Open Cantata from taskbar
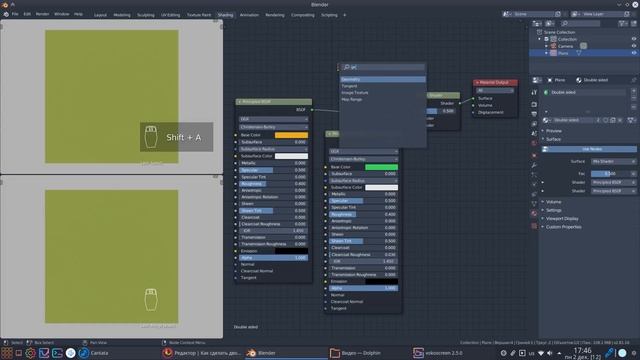The height and width of the screenshot is (360, 640). coord(93,353)
